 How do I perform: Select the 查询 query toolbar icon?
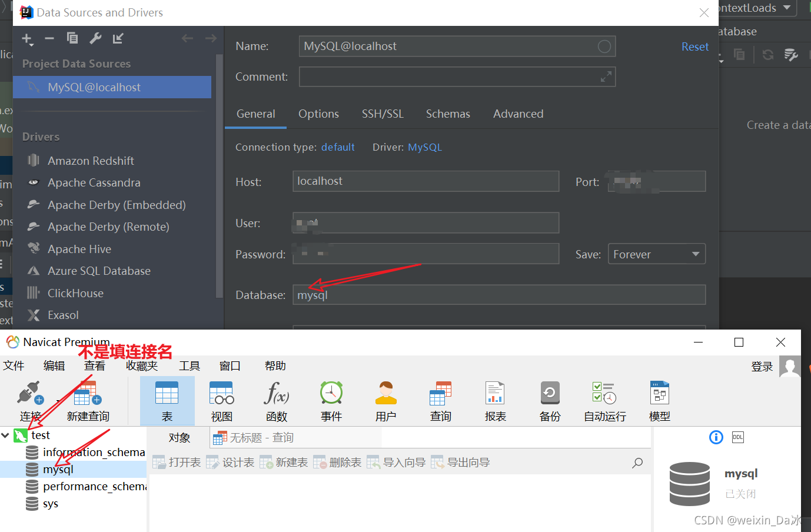[441, 401]
